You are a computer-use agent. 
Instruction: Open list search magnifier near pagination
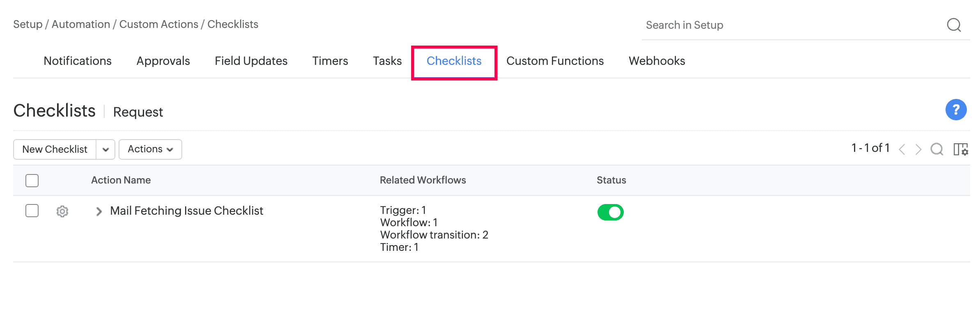click(937, 149)
